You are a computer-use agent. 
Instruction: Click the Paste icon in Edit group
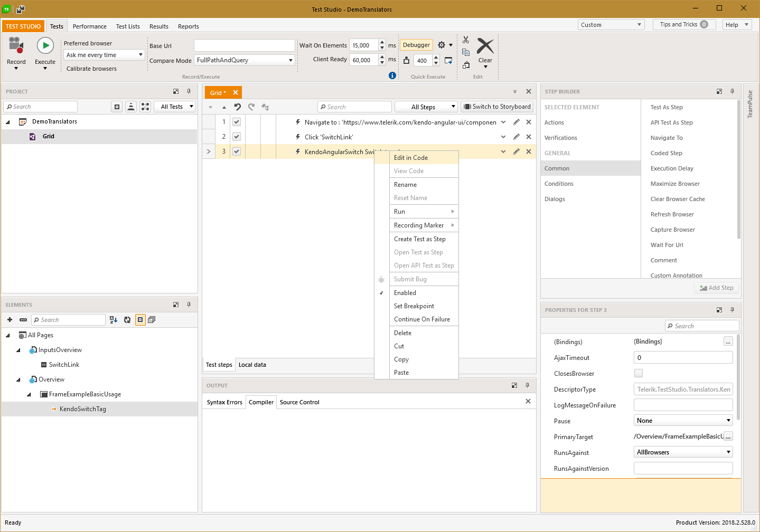click(466, 65)
